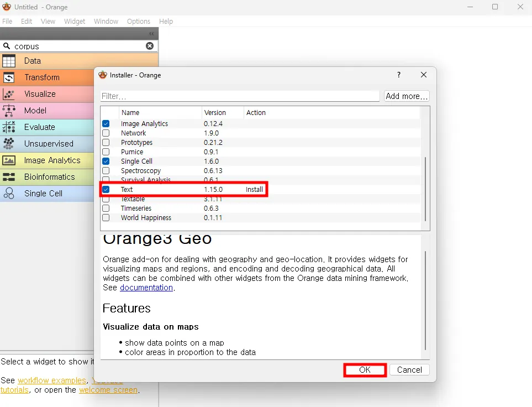Check the World Happiness add-on checkbox
The width and height of the screenshot is (532, 407).
[106, 217]
